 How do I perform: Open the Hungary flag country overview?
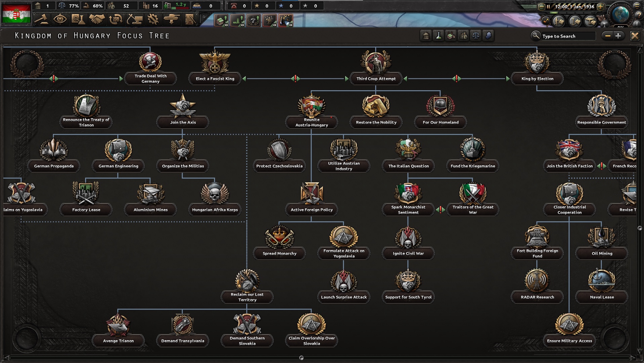point(16,13)
